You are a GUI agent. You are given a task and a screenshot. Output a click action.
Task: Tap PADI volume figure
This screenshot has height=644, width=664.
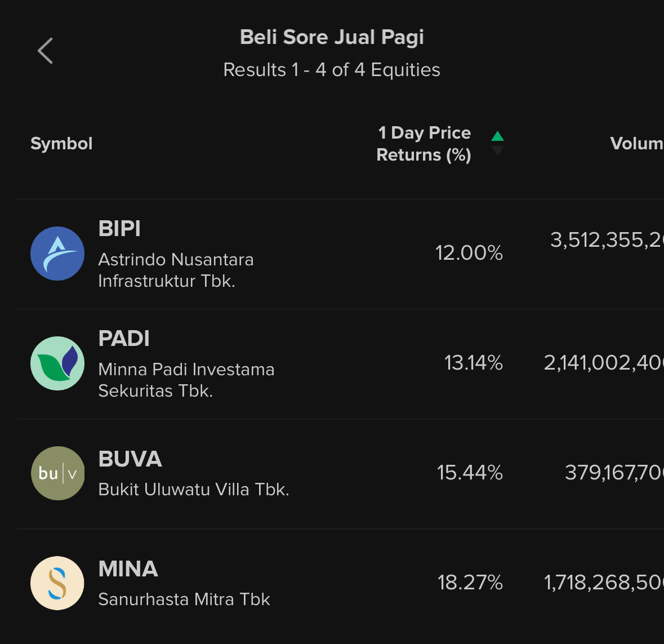(x=604, y=362)
